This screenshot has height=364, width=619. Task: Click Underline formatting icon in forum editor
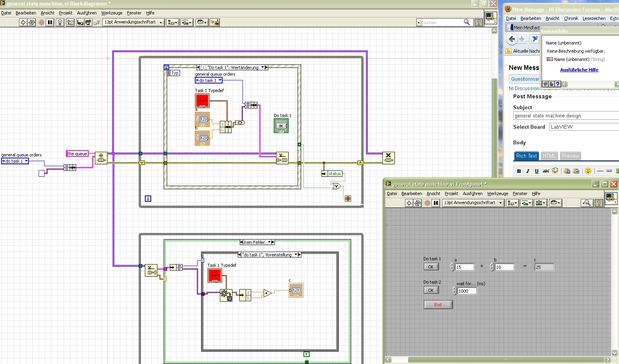537,171
